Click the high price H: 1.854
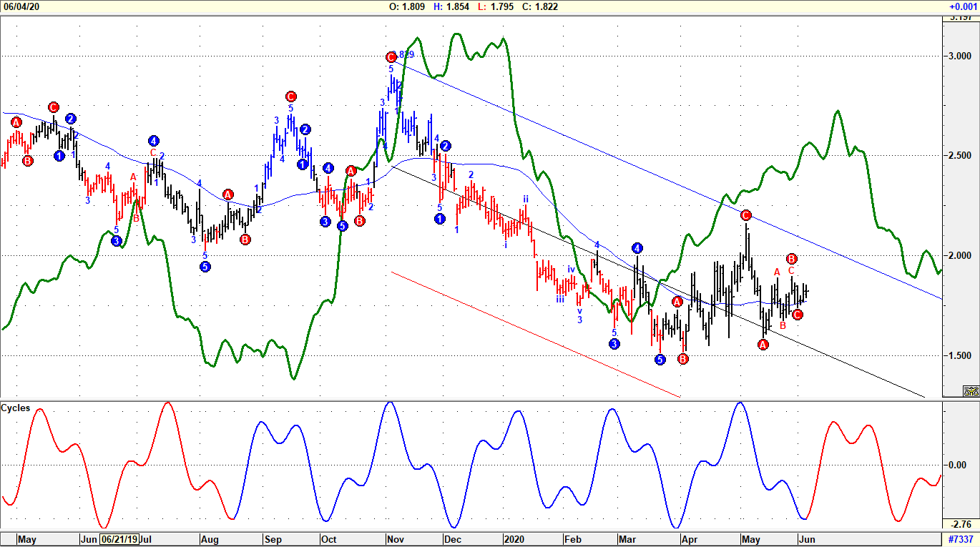The width and height of the screenshot is (980, 547). coord(451,6)
